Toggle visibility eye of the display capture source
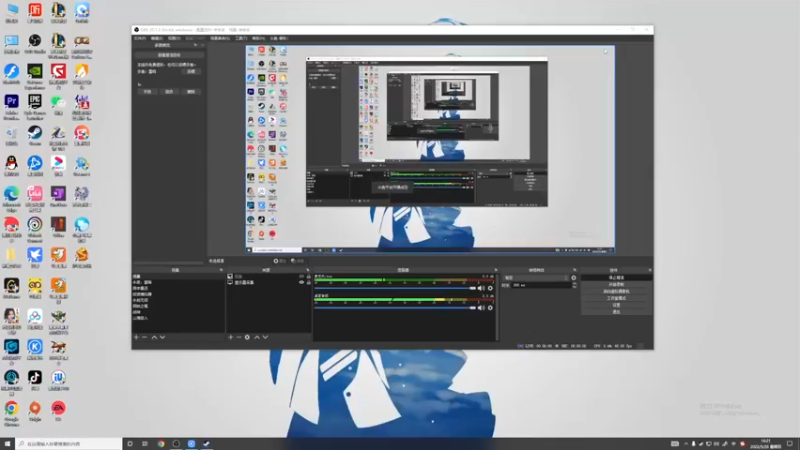The width and height of the screenshot is (800, 450). 302,282
